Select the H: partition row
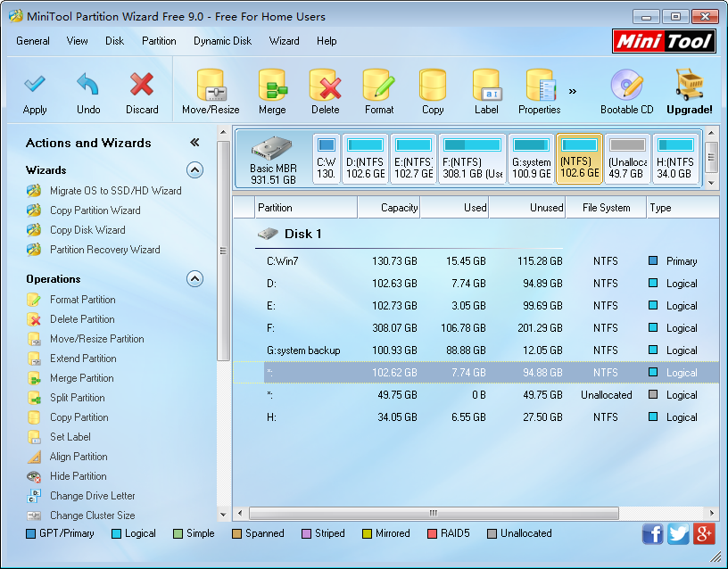This screenshot has height=569, width=728. click(x=476, y=417)
